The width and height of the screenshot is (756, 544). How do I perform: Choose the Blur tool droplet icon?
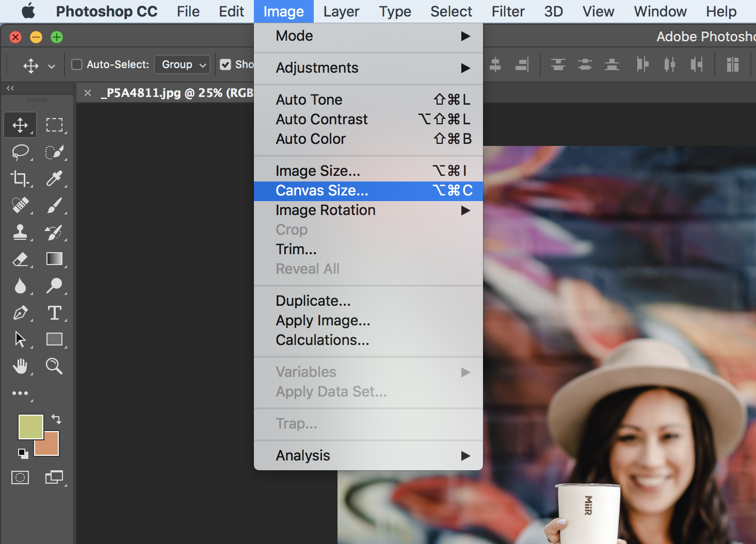(x=20, y=286)
